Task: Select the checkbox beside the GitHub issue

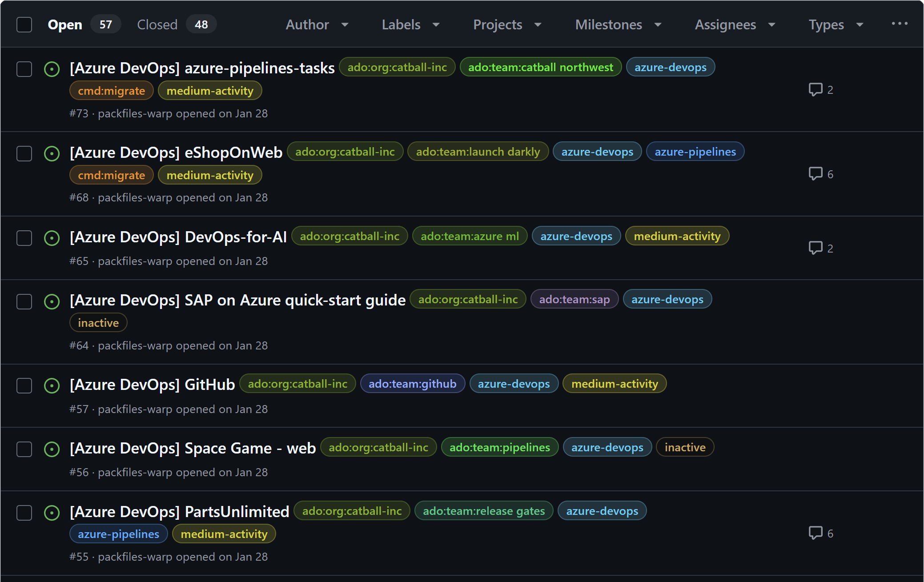Action: (24, 385)
